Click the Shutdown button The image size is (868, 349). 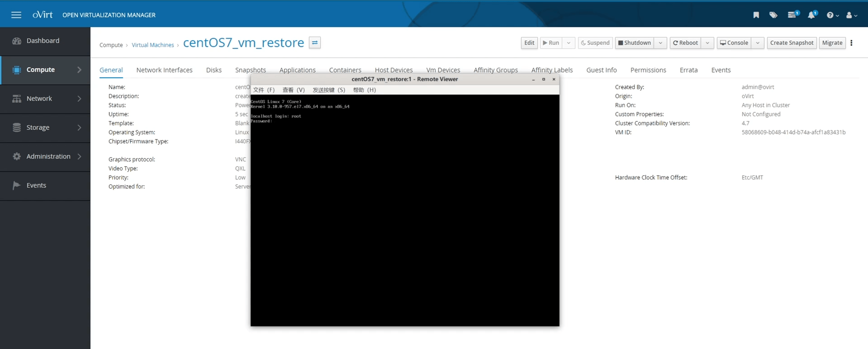(x=635, y=43)
